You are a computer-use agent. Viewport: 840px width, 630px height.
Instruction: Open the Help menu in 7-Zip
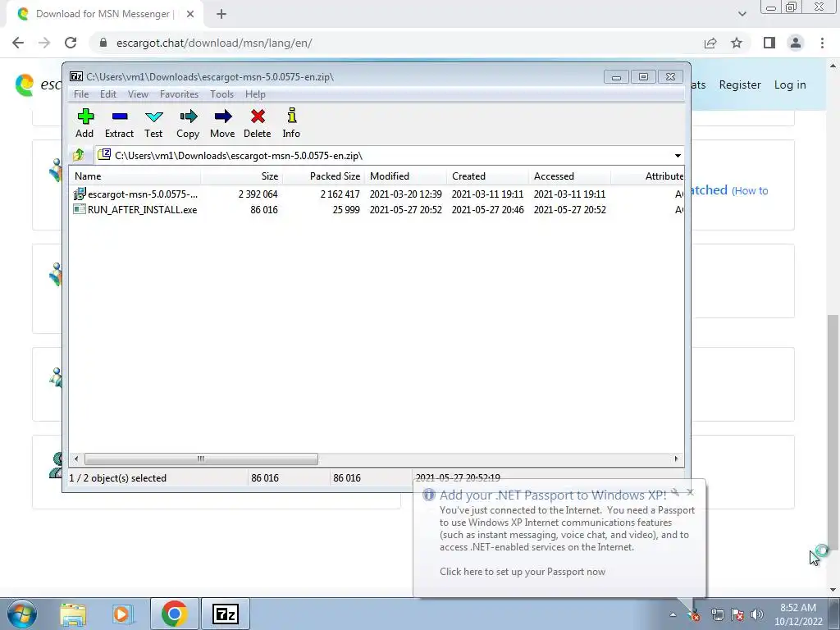coord(255,94)
